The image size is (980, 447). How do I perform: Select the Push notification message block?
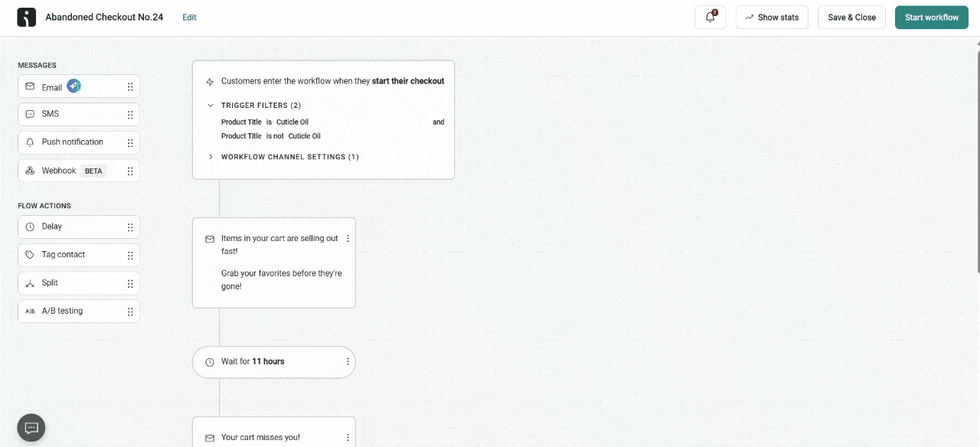click(73, 142)
